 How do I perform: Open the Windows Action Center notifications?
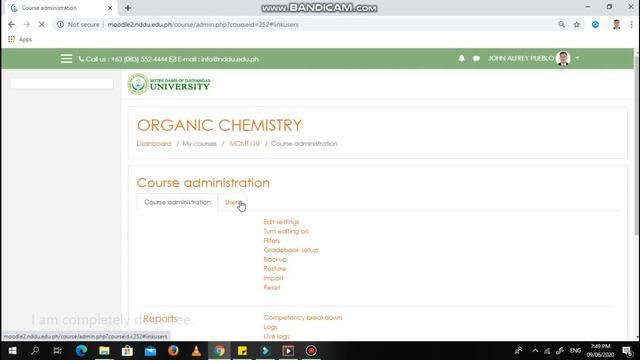tap(627, 351)
